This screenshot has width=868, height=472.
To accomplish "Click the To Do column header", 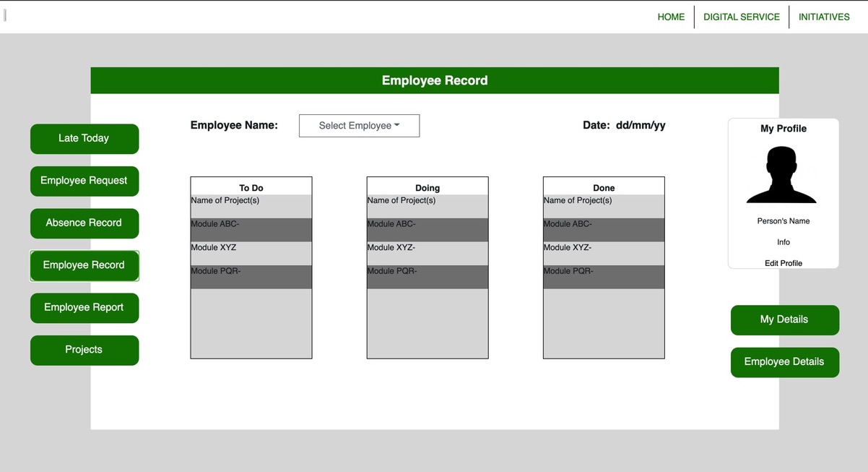I will (x=251, y=188).
